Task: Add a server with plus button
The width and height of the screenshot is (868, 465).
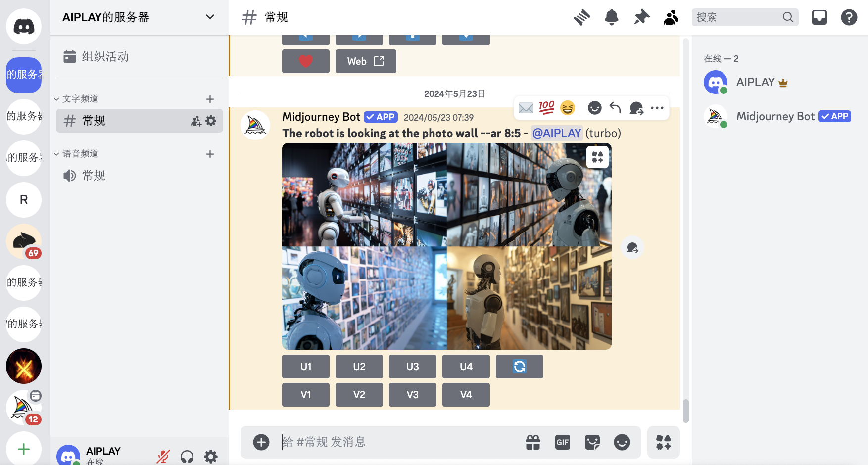Action: click(24, 449)
